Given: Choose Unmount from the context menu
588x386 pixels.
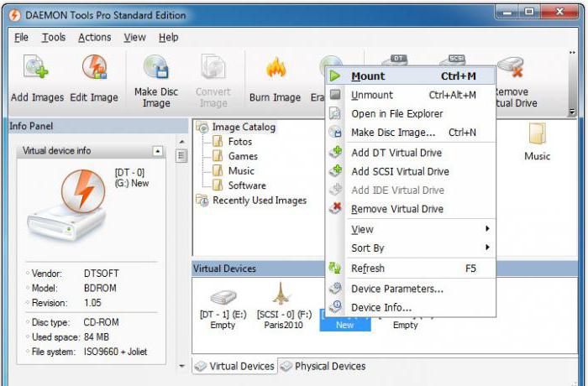Looking at the screenshot, I should pyautogui.click(x=411, y=95).
